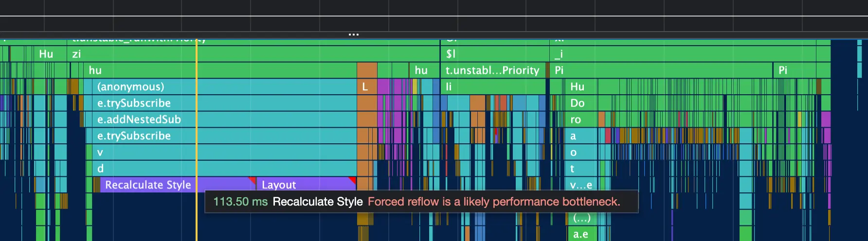Select the $l call frame
Screen dimensions: 868x241
coord(495,54)
